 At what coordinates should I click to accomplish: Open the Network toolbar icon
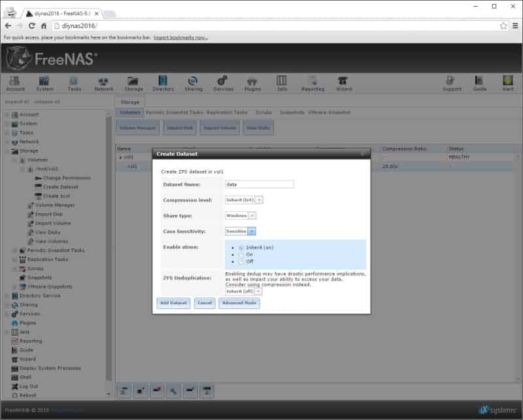point(103,83)
